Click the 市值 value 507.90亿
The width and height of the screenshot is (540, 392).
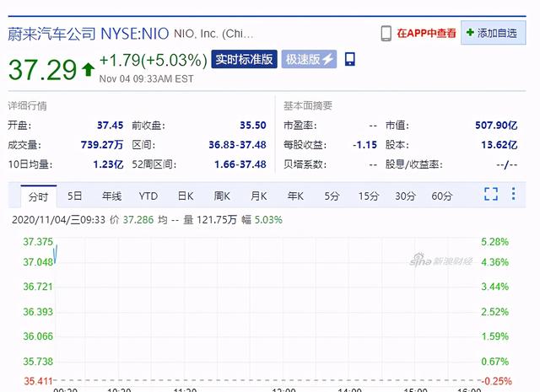point(496,126)
